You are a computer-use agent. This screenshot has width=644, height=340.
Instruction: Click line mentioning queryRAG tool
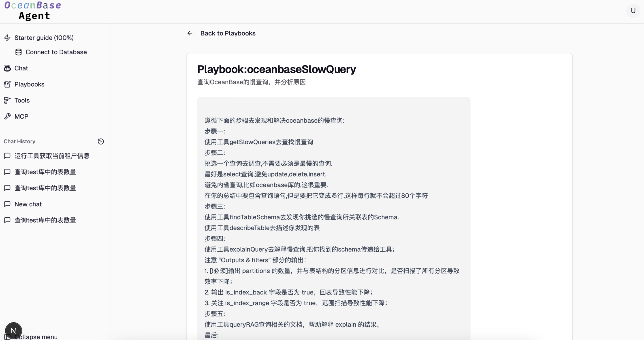tap(293, 325)
